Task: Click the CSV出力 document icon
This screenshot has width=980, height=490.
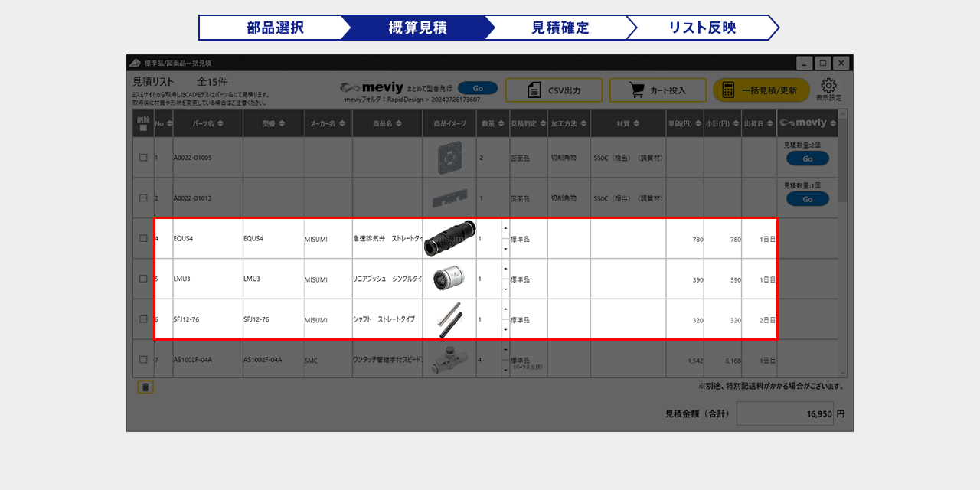Action: coord(534,90)
